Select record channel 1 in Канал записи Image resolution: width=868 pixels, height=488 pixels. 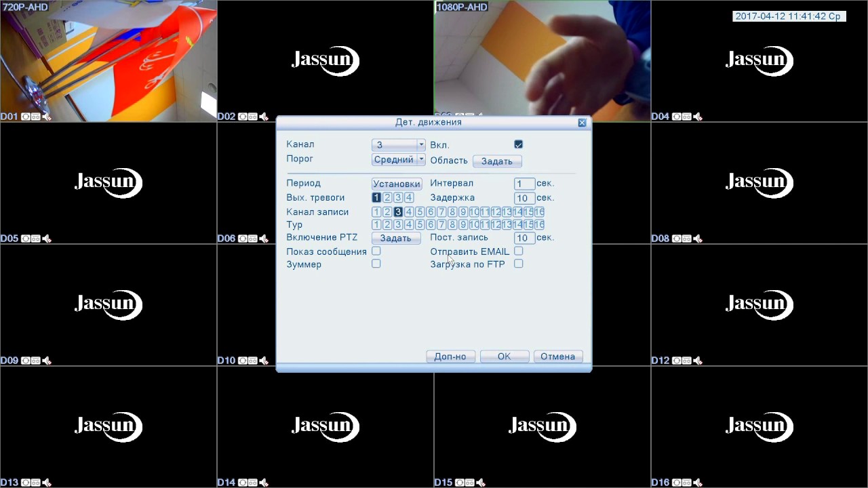[x=376, y=212]
